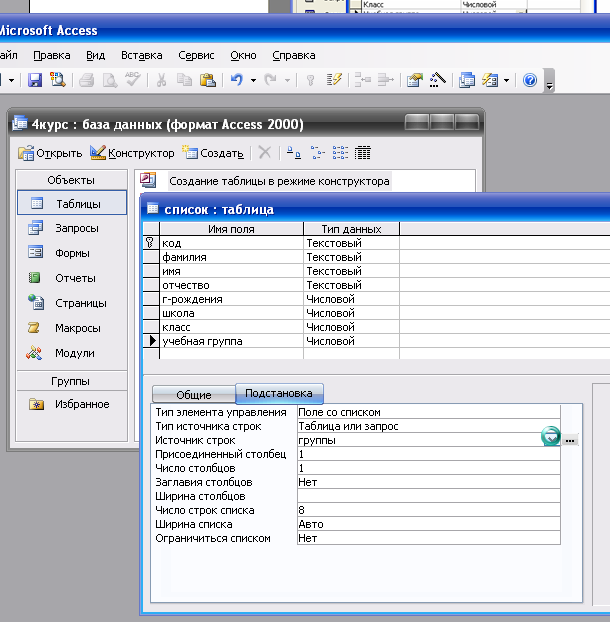Click the Источник строк builder ellipsis button
The height and width of the screenshot is (622, 610).
[570, 440]
